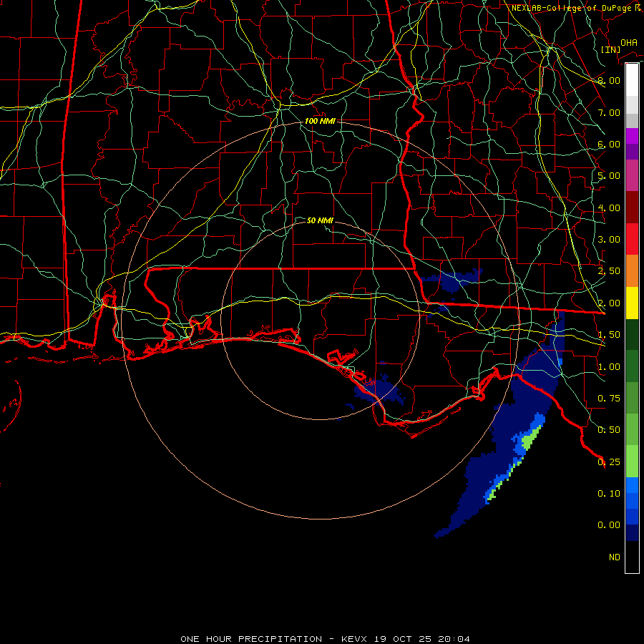Pick the black ND swatch on the legend
The height and width of the screenshot is (644, 644).
point(632,557)
